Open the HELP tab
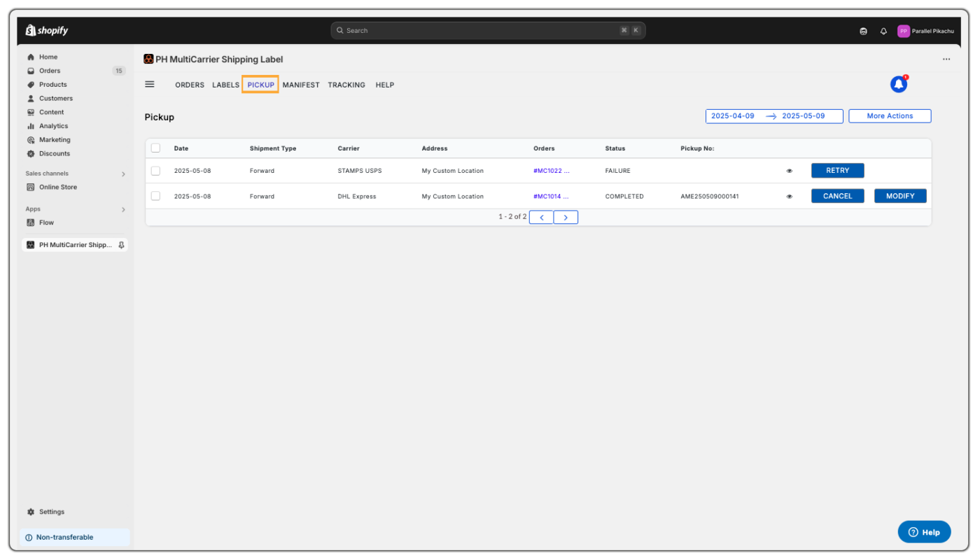This screenshot has height=560, width=980. pyautogui.click(x=385, y=85)
